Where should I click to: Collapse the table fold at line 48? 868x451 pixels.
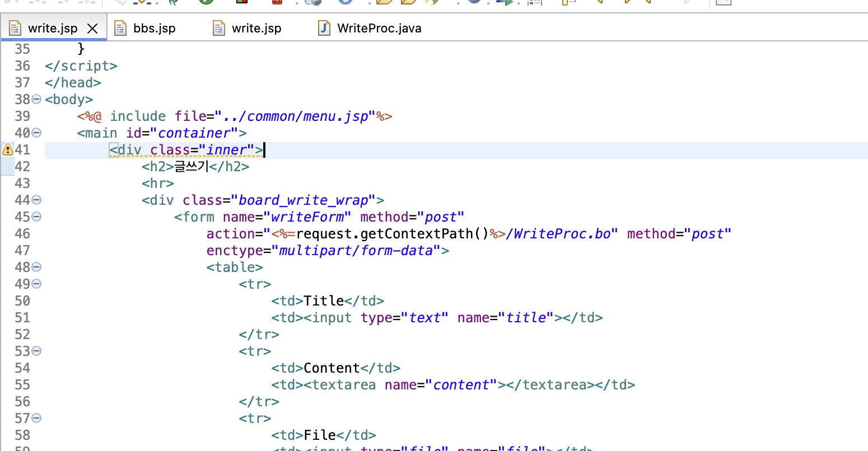coord(36,267)
